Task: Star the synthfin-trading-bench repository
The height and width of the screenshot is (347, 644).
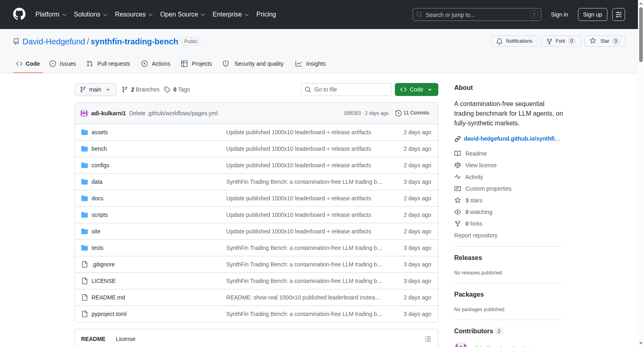Action: (605, 41)
